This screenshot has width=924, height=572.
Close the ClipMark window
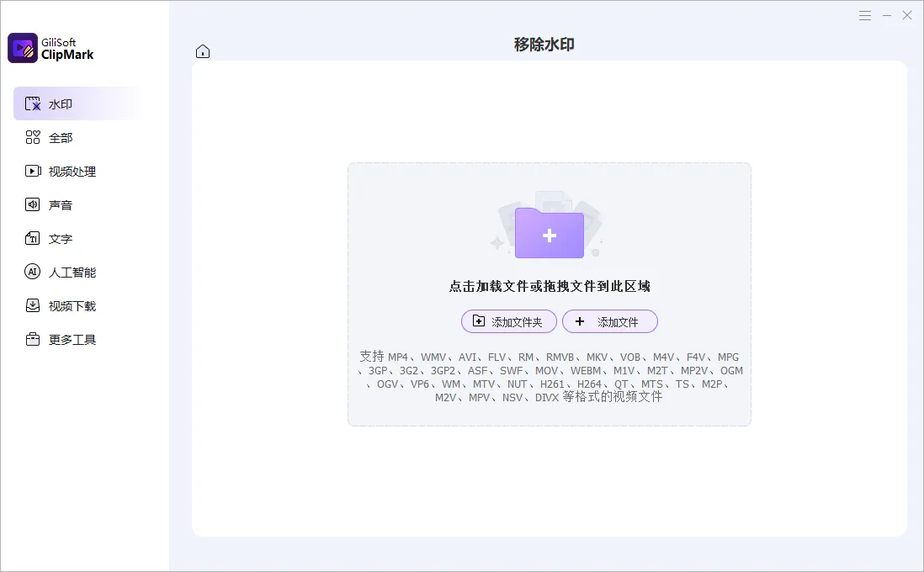907,15
